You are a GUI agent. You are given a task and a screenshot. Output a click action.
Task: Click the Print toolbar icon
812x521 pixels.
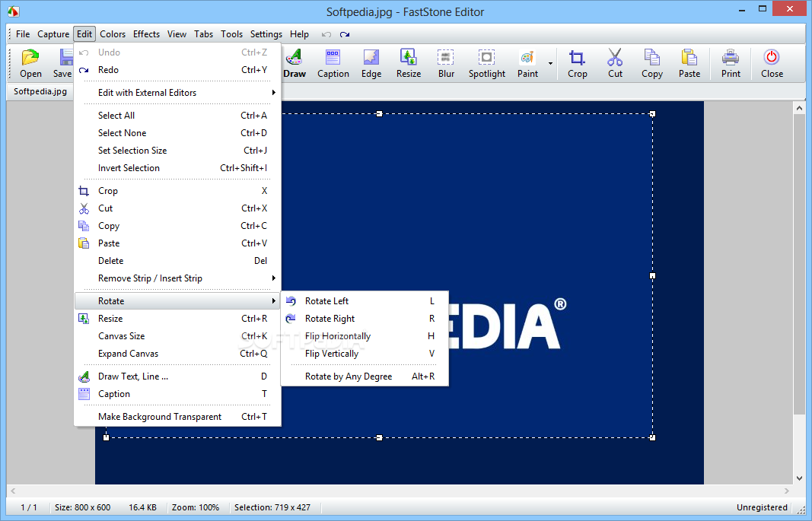click(x=730, y=57)
